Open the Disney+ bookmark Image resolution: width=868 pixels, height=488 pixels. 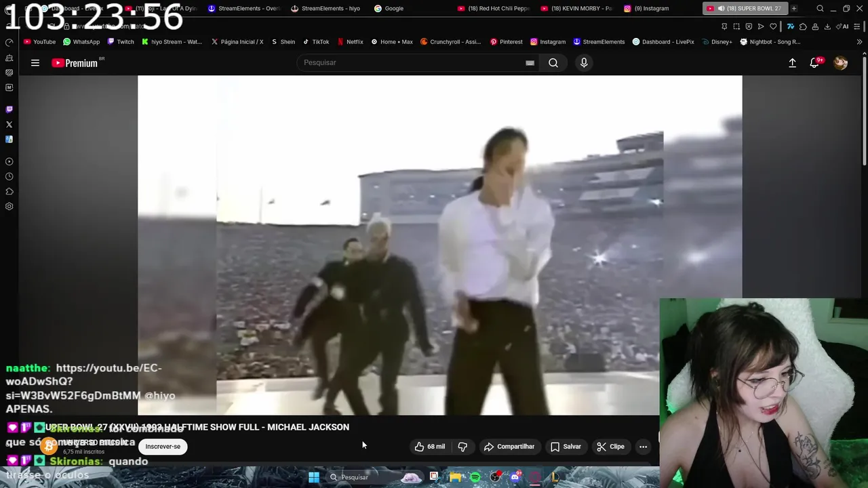(x=717, y=42)
